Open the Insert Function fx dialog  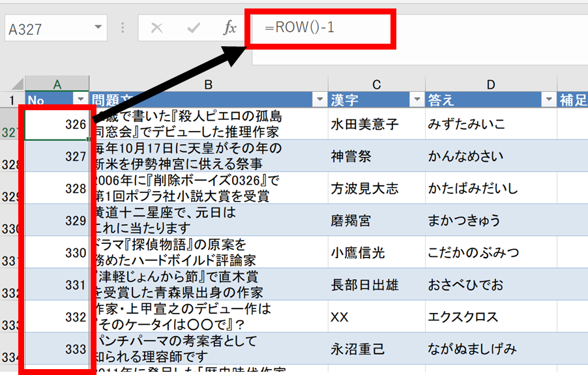pos(229,28)
